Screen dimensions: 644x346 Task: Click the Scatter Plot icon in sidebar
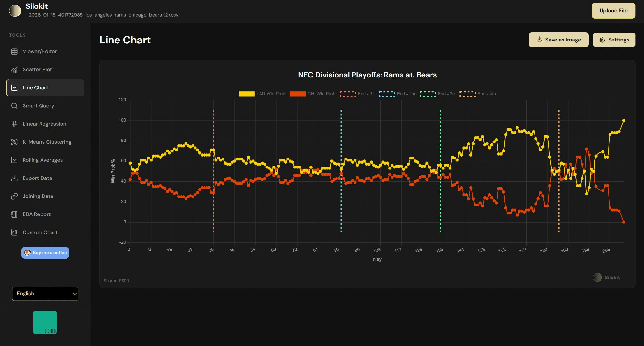14,69
